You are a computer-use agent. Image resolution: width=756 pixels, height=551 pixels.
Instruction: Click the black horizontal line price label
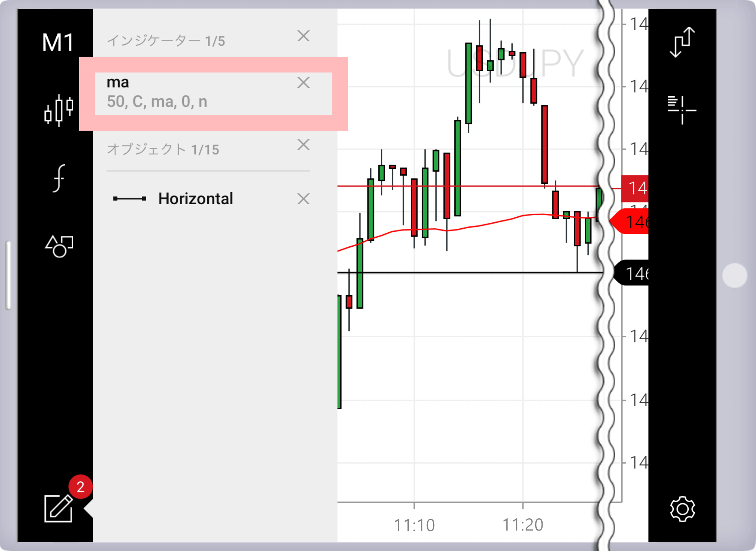[631, 273]
